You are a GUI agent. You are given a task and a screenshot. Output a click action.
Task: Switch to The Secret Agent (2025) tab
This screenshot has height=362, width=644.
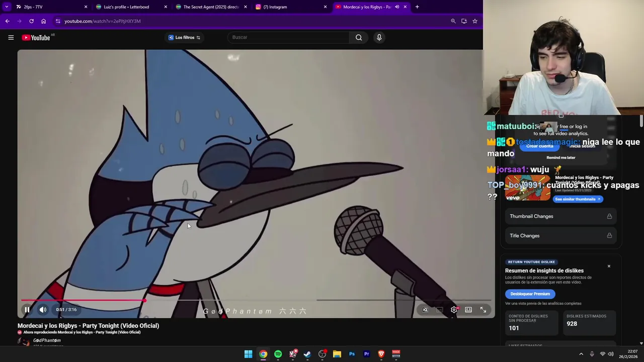(210, 7)
